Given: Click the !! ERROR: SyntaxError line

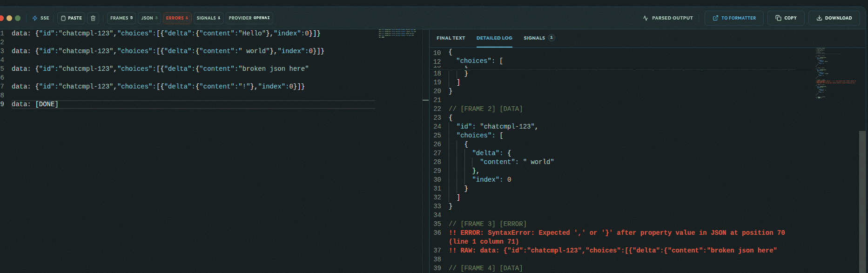Looking at the screenshot, I should coord(617,237).
